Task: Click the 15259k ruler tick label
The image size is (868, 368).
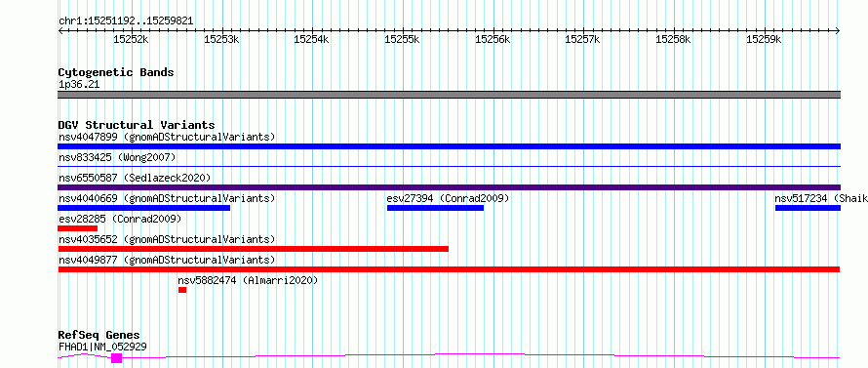Action: pos(764,39)
